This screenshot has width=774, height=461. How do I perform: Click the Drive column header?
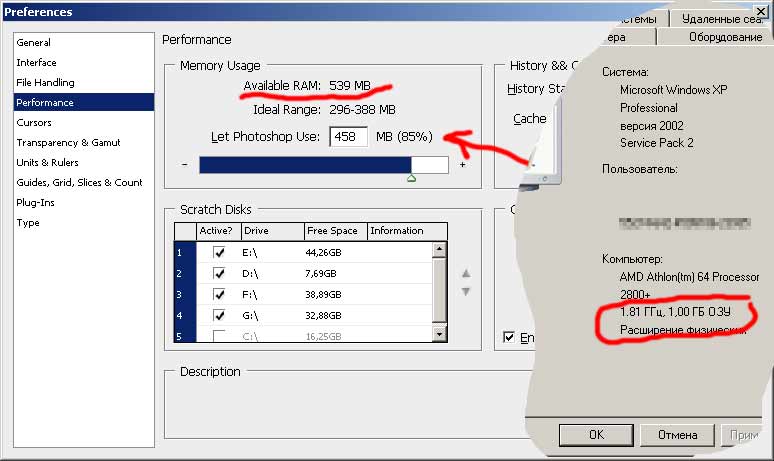click(272, 231)
